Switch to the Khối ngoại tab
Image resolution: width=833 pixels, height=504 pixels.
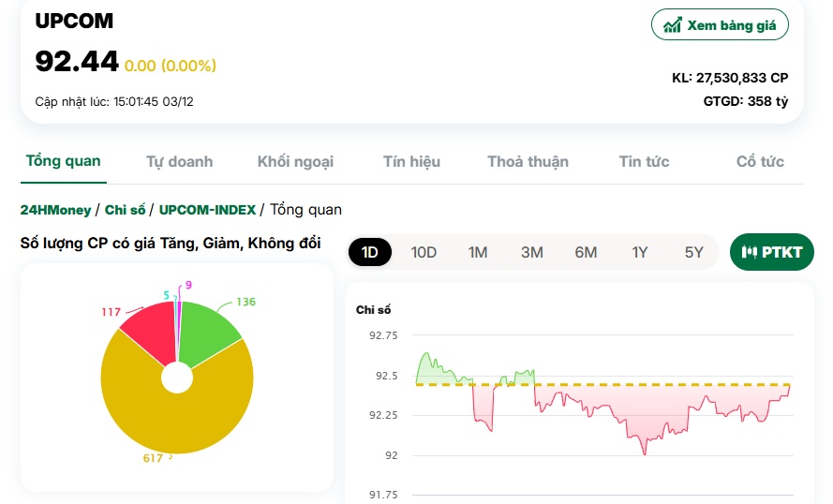295,161
